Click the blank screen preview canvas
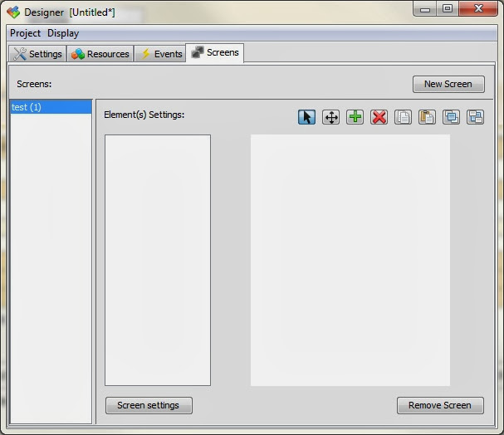This screenshot has width=504, height=435. [350, 260]
